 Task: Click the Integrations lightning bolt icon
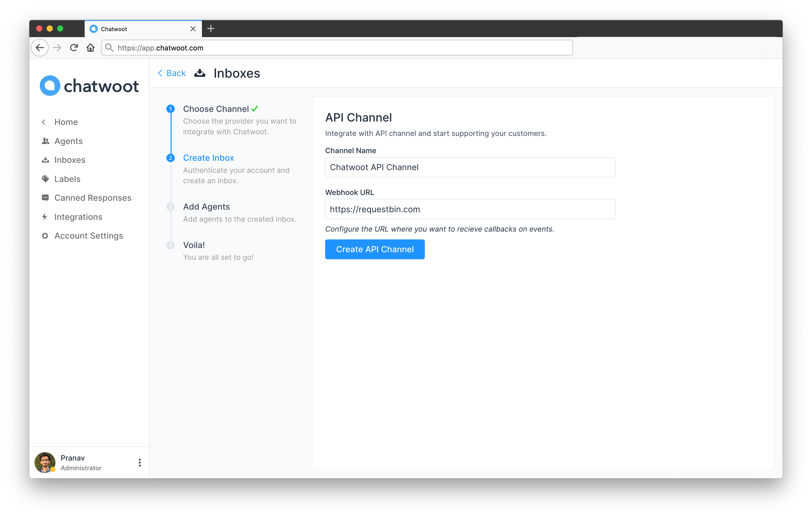click(x=44, y=217)
